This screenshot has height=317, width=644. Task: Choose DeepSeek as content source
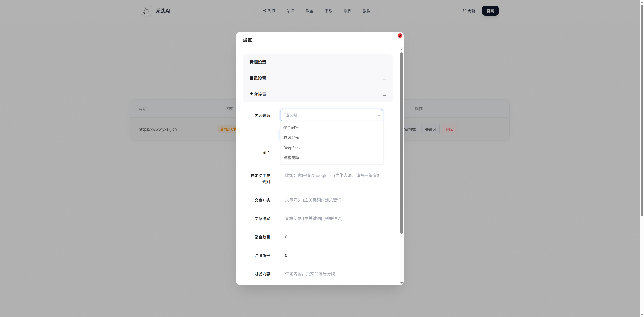[x=292, y=148]
